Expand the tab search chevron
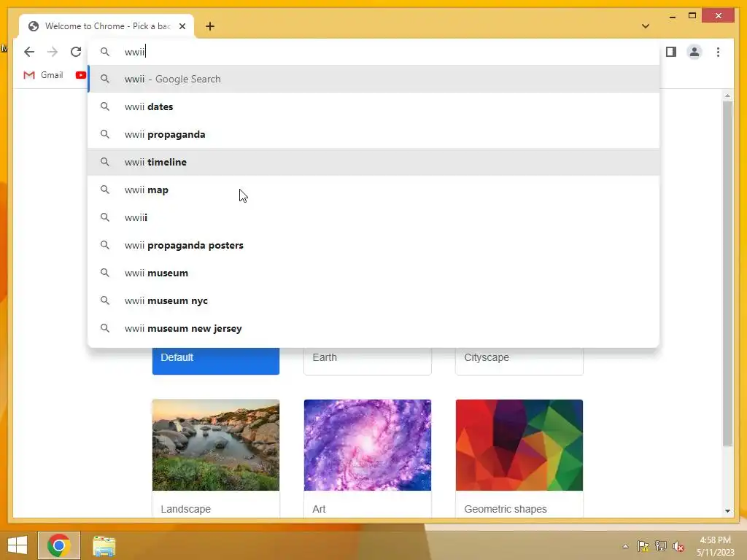 [646, 26]
